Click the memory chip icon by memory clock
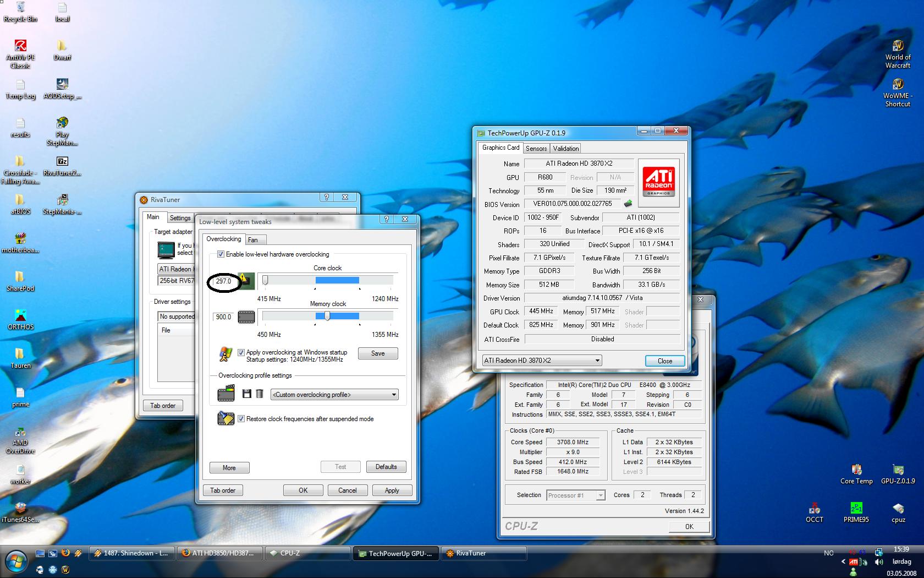The width and height of the screenshot is (924, 578). [x=246, y=317]
